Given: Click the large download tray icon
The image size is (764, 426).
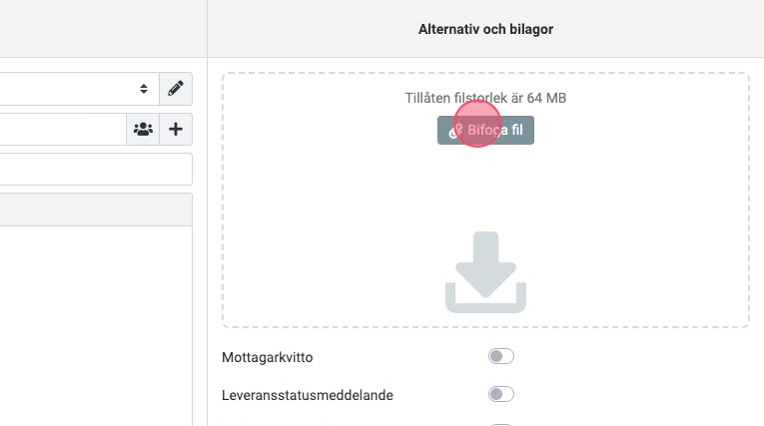Looking at the screenshot, I should pyautogui.click(x=485, y=272).
